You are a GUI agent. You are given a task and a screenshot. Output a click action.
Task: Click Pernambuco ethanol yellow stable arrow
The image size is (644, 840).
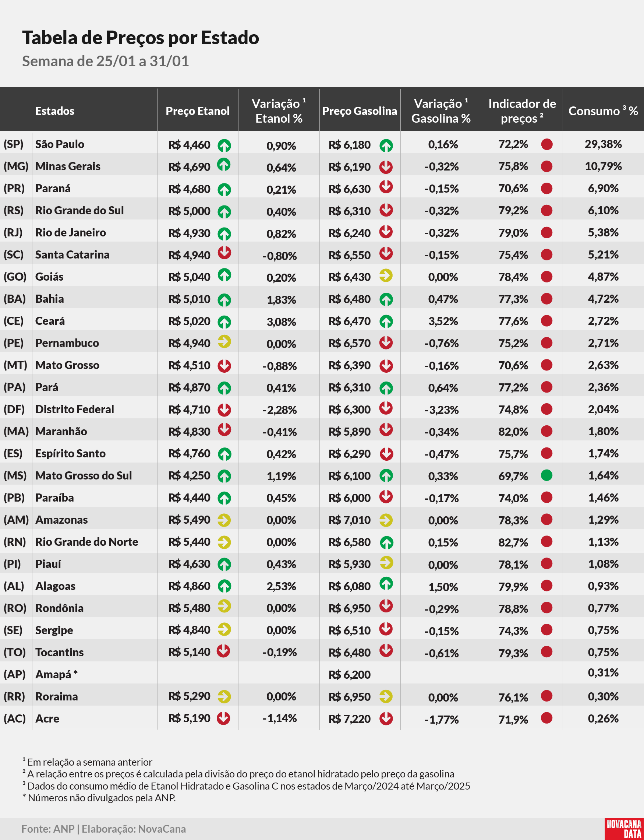pyautogui.click(x=224, y=341)
